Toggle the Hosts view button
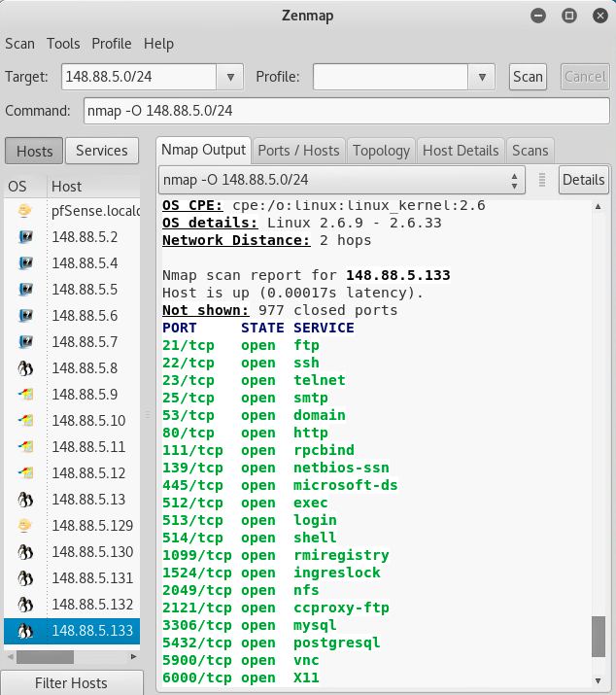The height and width of the screenshot is (695, 616). click(35, 151)
